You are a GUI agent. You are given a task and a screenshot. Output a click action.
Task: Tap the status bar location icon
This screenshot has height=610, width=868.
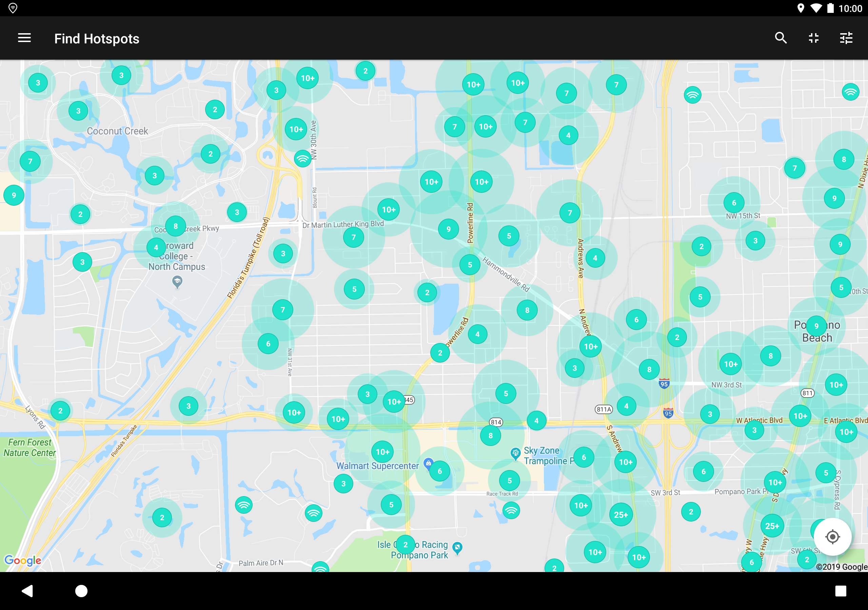(x=800, y=8)
